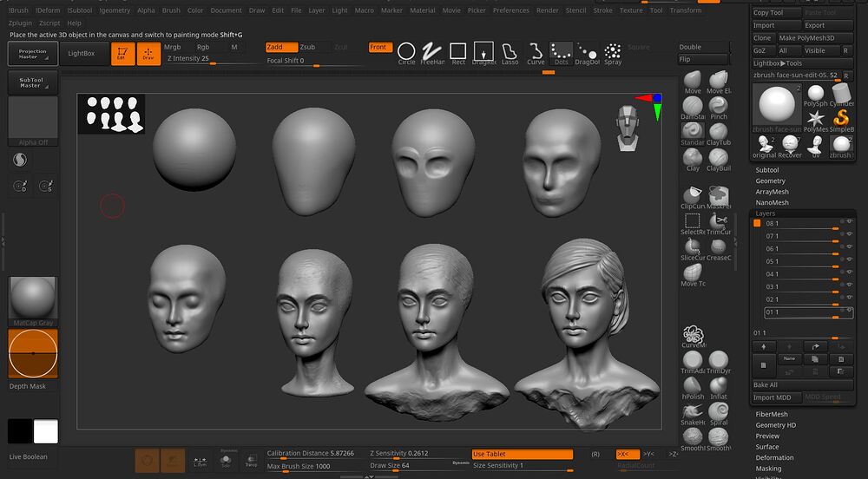868x479 pixels.
Task: Expand the Deformation subpalette
Action: point(774,458)
